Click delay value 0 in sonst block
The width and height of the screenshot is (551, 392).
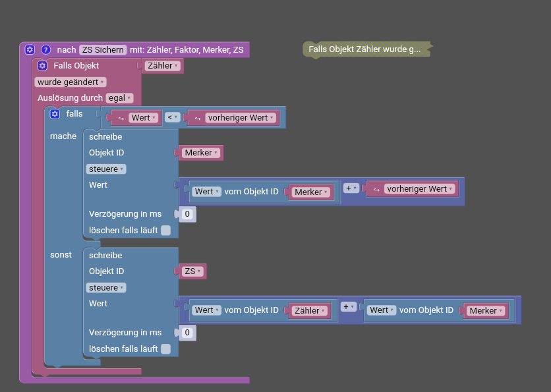(187, 333)
